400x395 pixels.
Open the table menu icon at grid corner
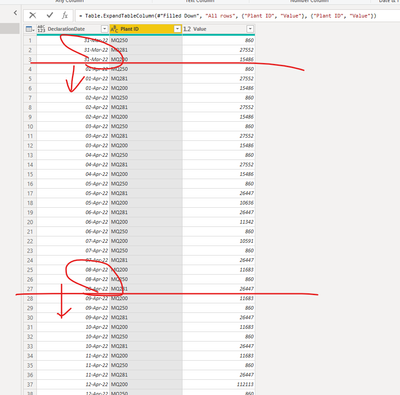(30, 29)
